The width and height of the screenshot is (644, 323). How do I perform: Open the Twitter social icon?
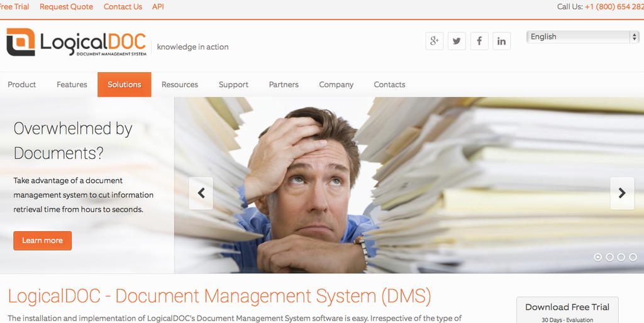[x=457, y=41]
